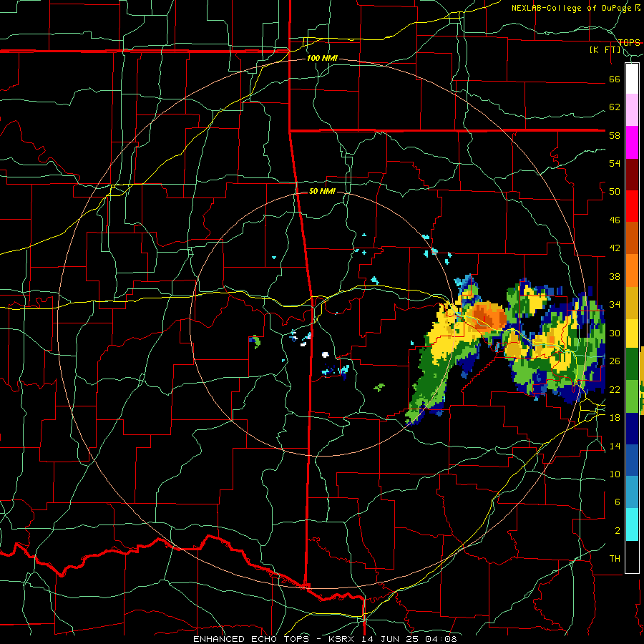Screen dimensions: 644x644
Task: Select the 18 value on the legend
Action: point(615,418)
